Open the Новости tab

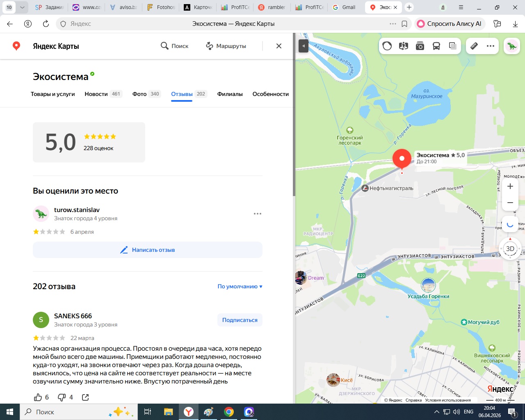pos(103,94)
